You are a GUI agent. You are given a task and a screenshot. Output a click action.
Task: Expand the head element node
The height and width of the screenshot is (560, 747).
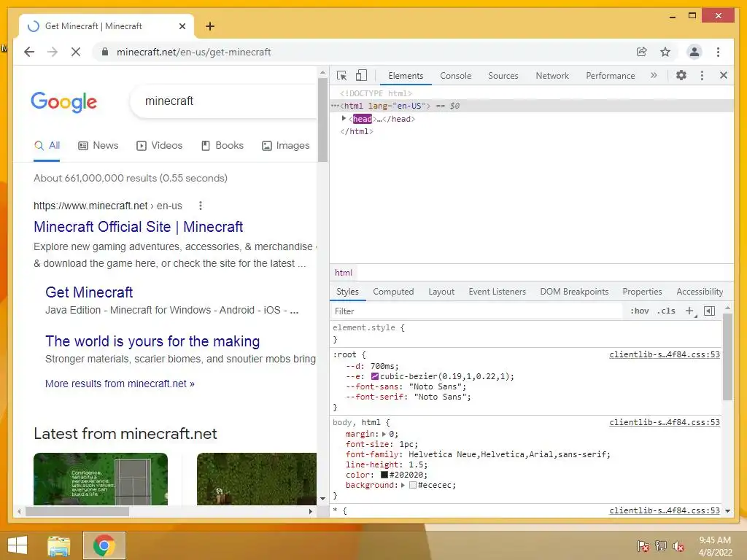coord(344,119)
